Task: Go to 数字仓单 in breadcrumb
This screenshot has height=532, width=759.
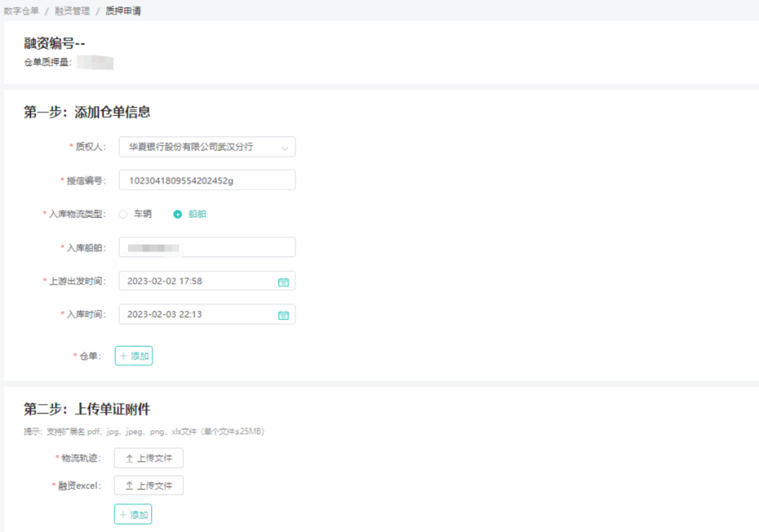Action: tap(21, 11)
